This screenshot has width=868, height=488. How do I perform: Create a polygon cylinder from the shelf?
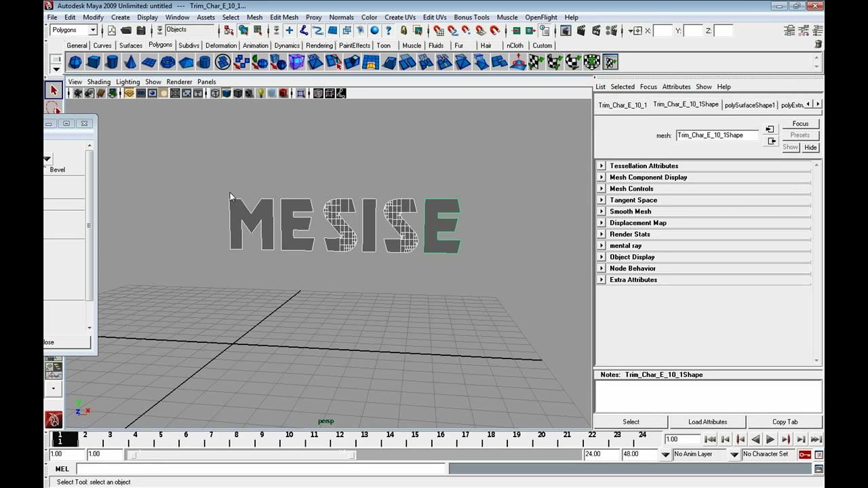[x=112, y=62]
